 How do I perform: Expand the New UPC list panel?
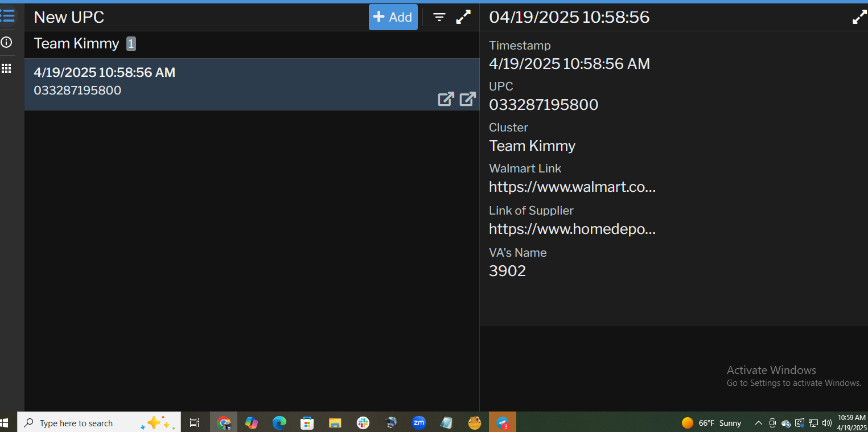[464, 17]
